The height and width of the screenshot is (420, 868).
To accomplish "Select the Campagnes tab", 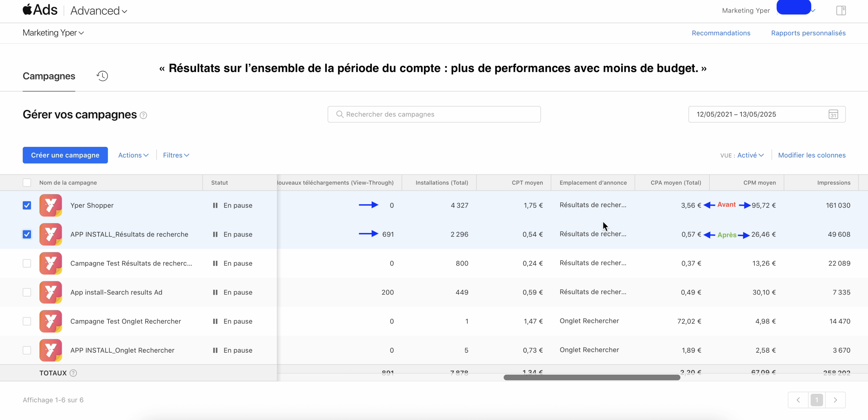I will [49, 76].
